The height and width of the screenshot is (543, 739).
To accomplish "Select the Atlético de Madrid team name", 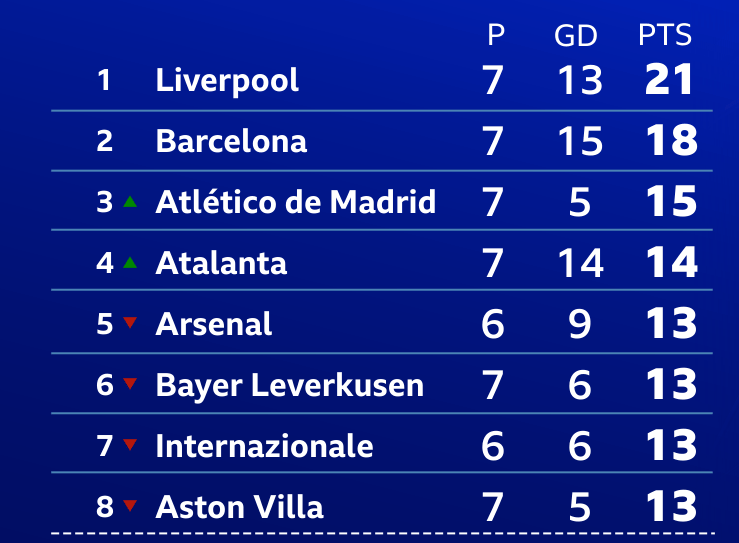I will [x=295, y=202].
